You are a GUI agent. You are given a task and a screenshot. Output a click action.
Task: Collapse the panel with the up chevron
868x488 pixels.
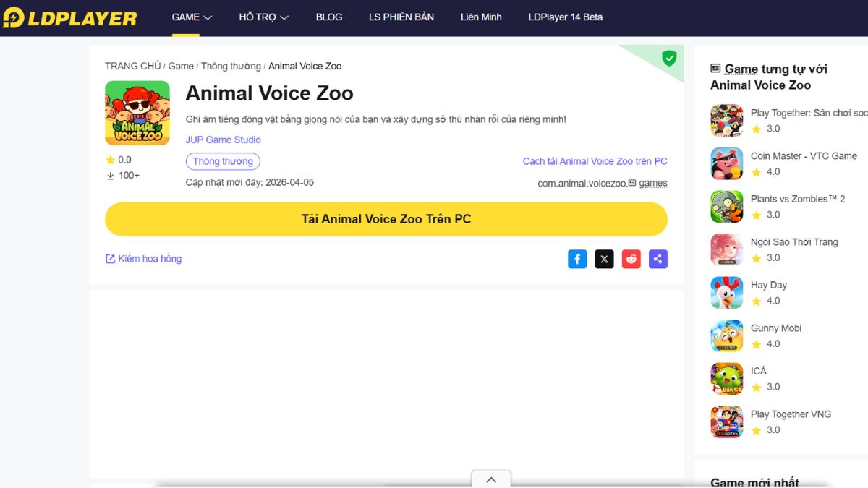coord(491,479)
